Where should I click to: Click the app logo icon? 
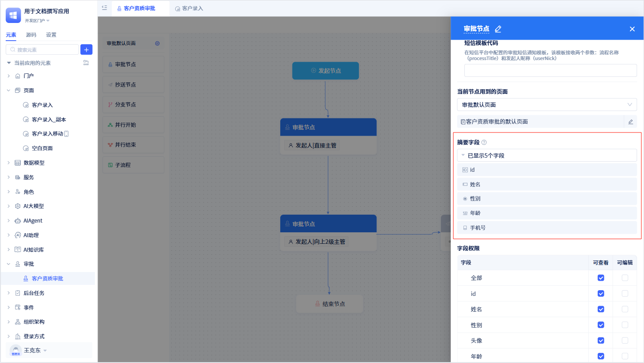click(x=13, y=15)
